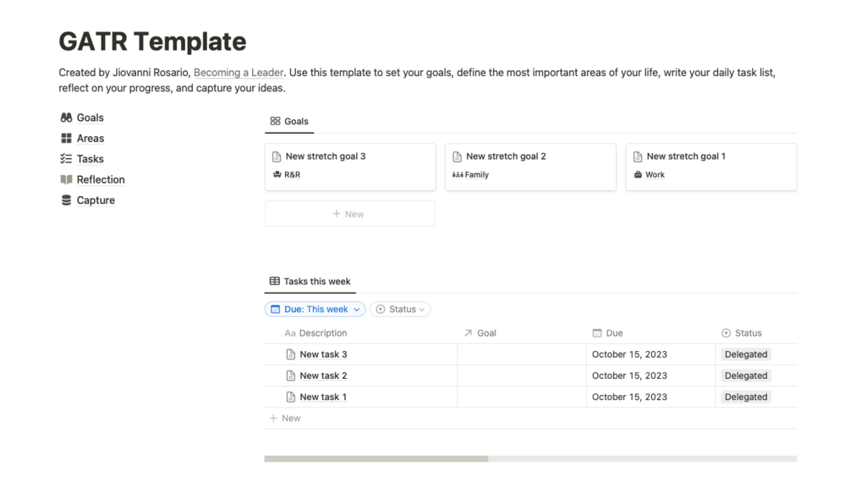
Task: Expand the Status filter dropdown
Action: 400,310
